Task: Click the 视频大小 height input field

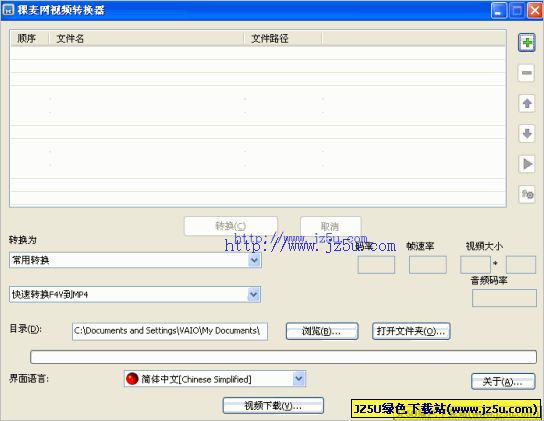Action: click(x=521, y=265)
